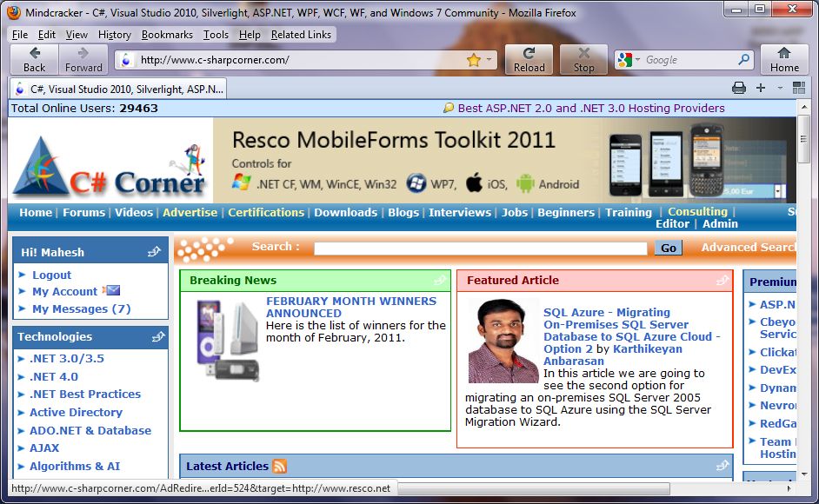819x504 pixels.
Task: Open the Certifications navigation link
Action: tap(266, 213)
